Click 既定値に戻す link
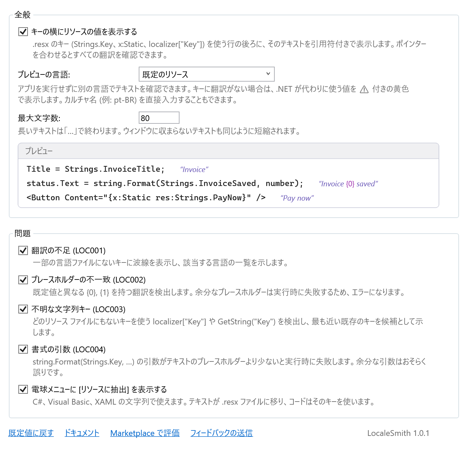 coord(31,433)
